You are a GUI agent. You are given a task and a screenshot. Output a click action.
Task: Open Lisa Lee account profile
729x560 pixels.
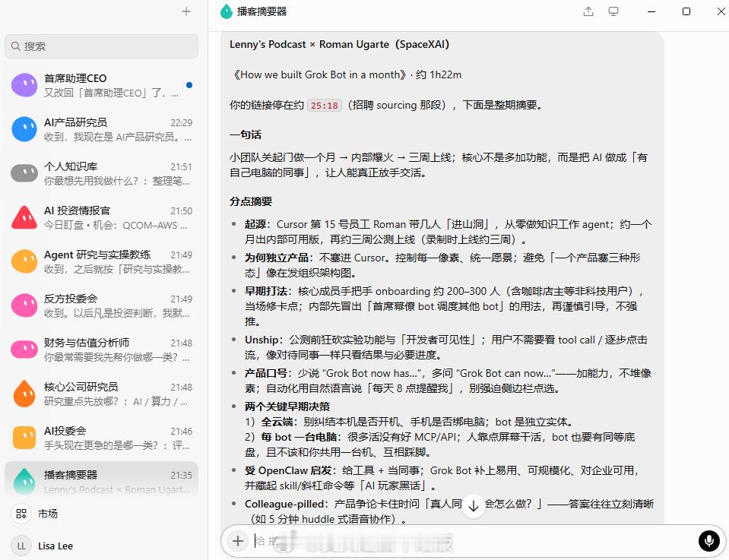(101, 546)
